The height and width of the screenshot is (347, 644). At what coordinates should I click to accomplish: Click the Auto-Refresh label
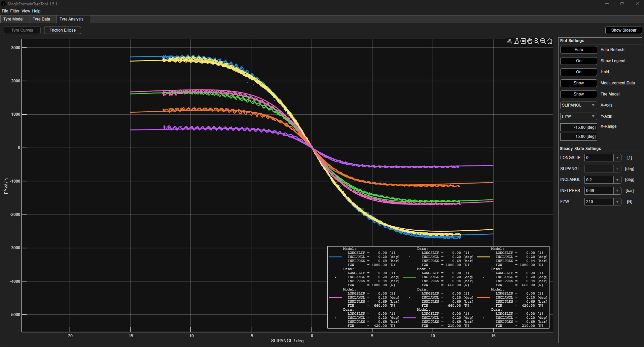(x=612, y=50)
